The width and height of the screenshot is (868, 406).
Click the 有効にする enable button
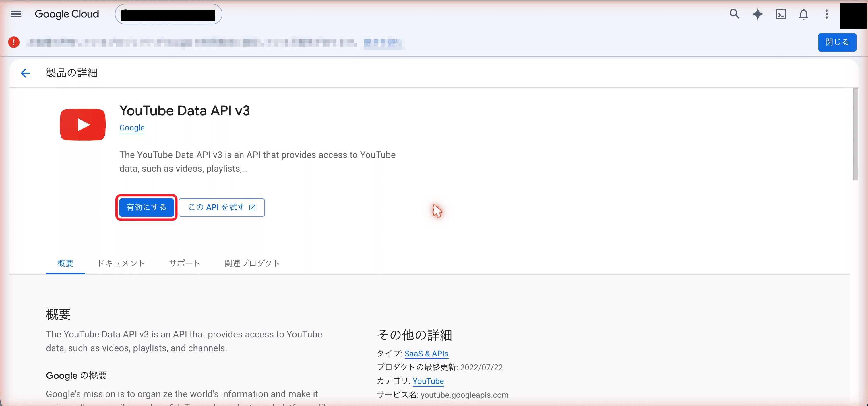pyautogui.click(x=146, y=207)
